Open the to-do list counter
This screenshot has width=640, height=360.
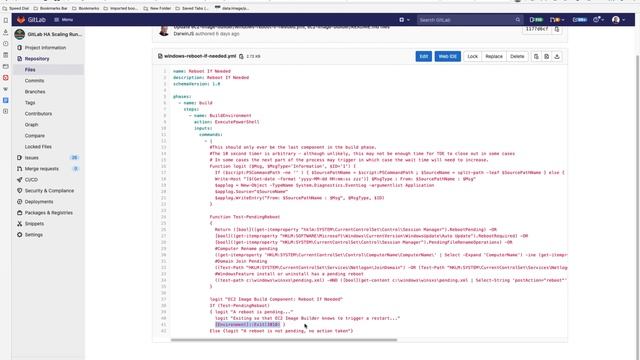579,20
